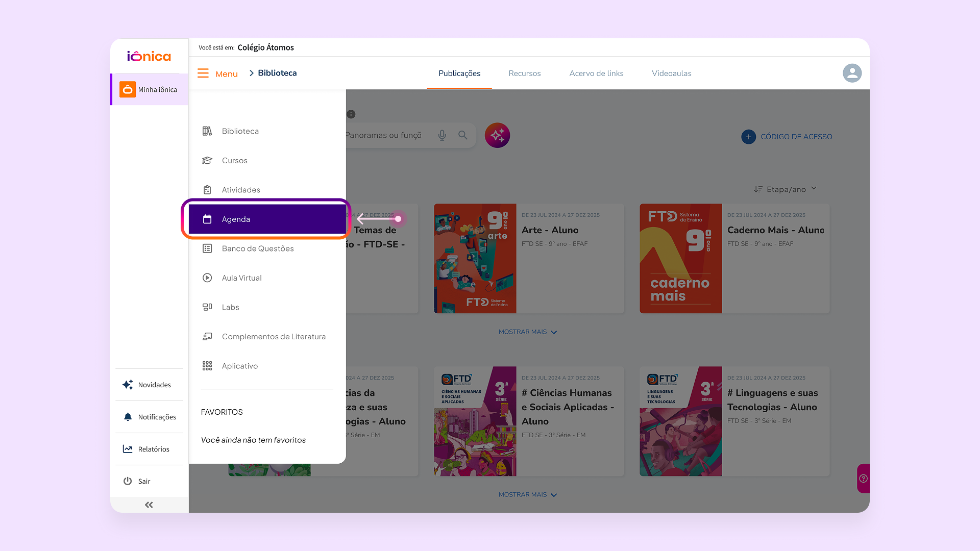Click the microphone voice search icon

pyautogui.click(x=442, y=135)
